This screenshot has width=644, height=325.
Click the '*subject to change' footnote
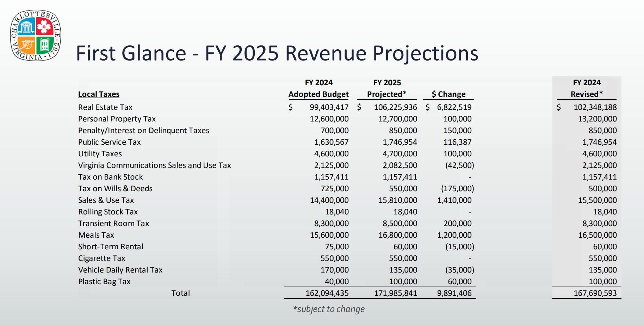click(329, 309)
